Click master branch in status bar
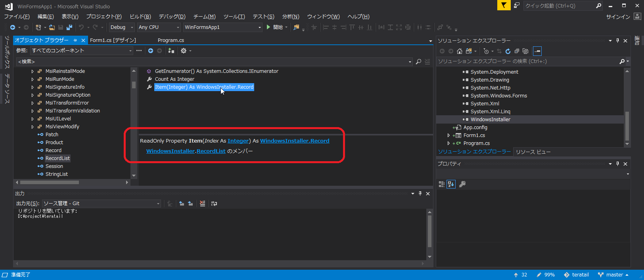This screenshot has height=280, width=644. [x=613, y=275]
